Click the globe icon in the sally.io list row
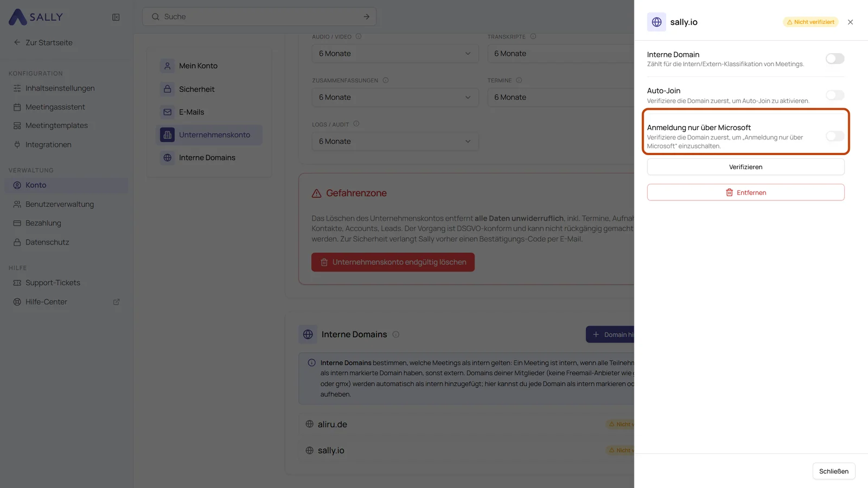 (x=309, y=451)
